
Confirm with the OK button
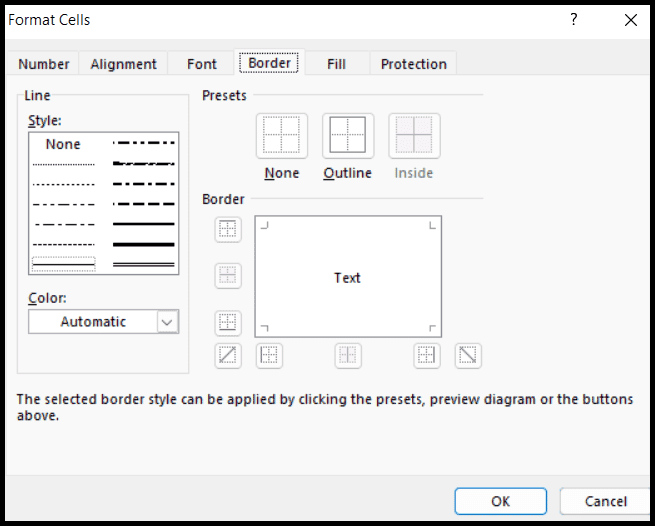[x=500, y=501]
